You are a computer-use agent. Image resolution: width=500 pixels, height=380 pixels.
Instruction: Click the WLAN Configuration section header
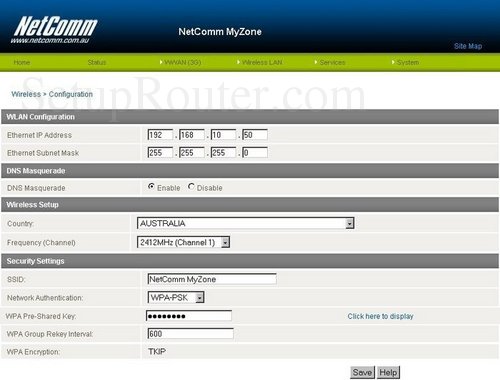[x=250, y=117]
